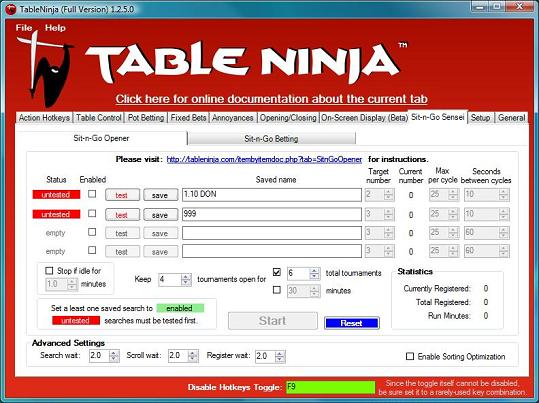Switch to the On-Screen Display (Beta) tab
Viewport: 539px width, 403px height.
point(364,118)
